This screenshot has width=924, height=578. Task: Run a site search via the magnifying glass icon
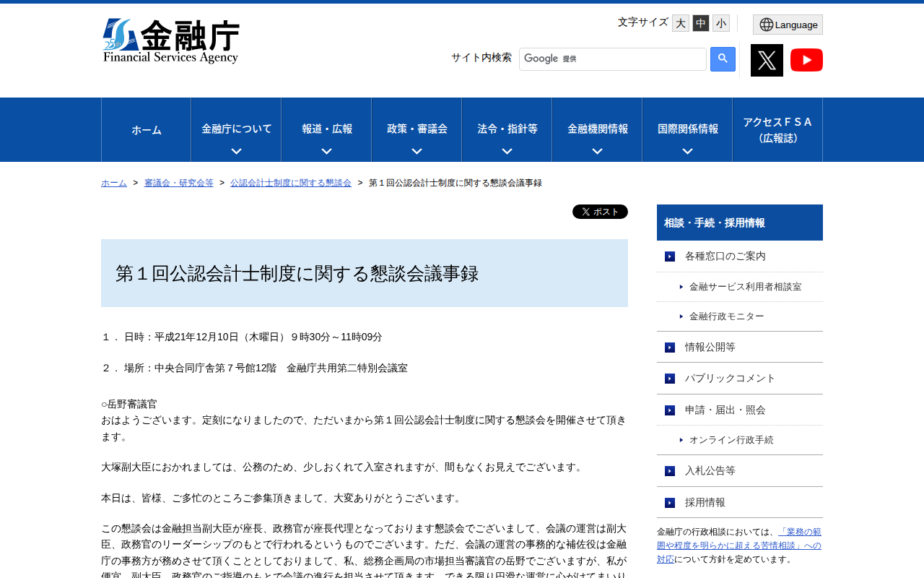[x=721, y=59]
